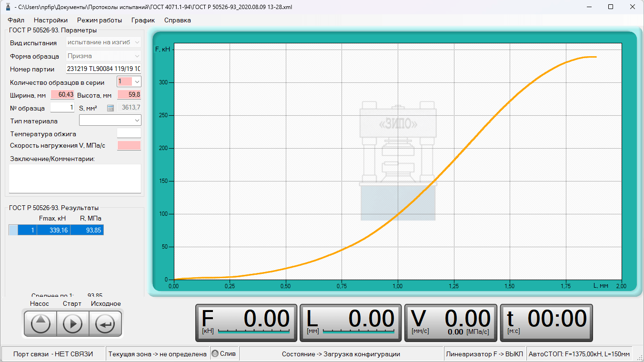Click the Fmax, кН column header
Image resolution: width=644 pixels, height=362 pixels.
coord(52,219)
